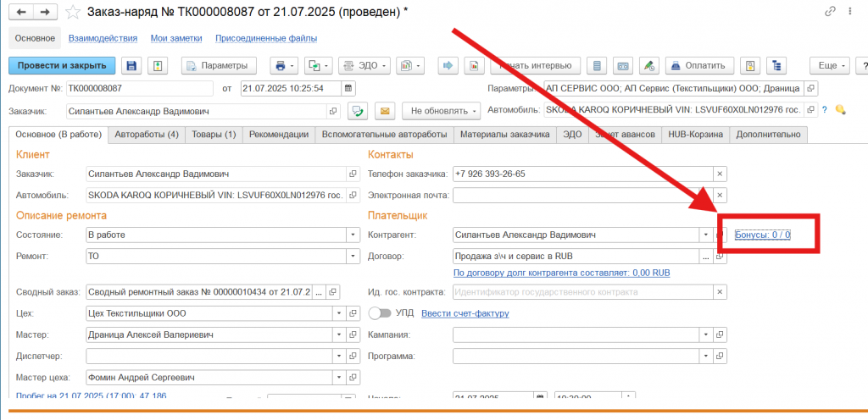The width and height of the screenshot is (868, 420).
Task: Expand the Состояние dropdown
Action: click(x=352, y=235)
